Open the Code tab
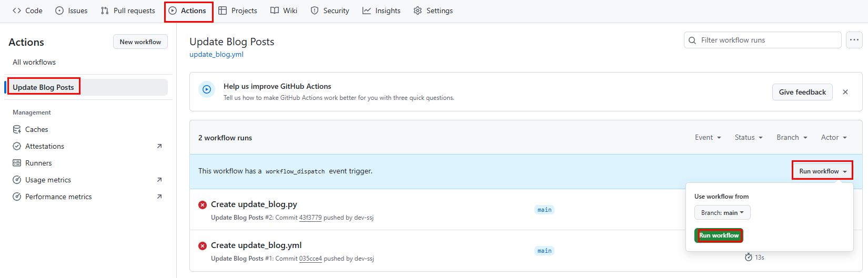Screen dimensions: 868x278 [x=27, y=11]
